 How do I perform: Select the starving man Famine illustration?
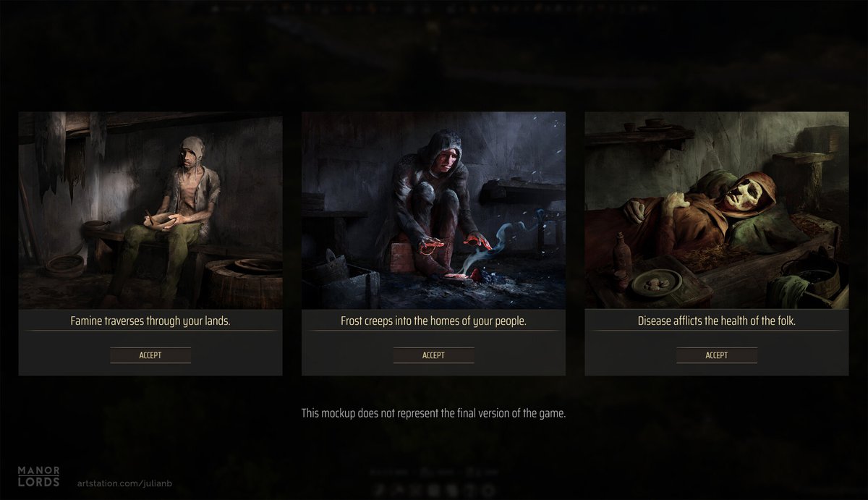pos(150,211)
